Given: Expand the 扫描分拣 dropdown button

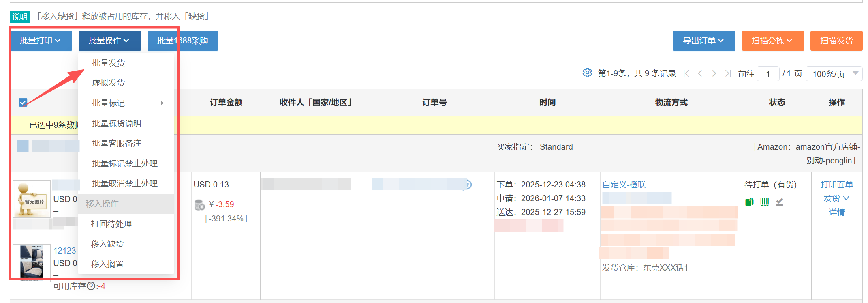Looking at the screenshot, I should [x=772, y=41].
